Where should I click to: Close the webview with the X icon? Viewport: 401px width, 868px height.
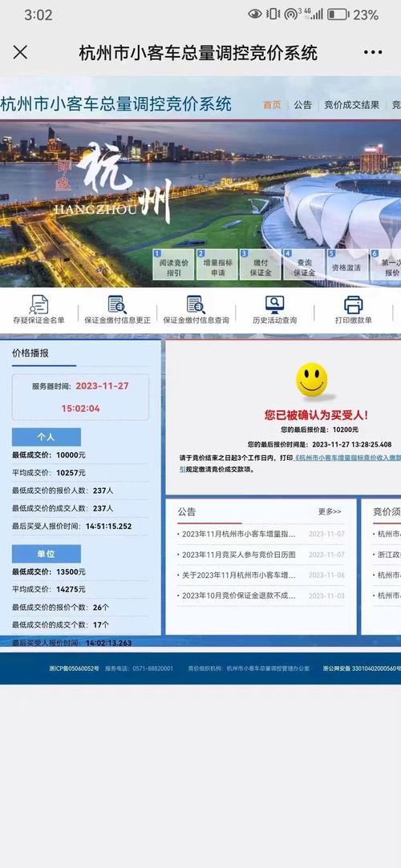pyautogui.click(x=21, y=53)
